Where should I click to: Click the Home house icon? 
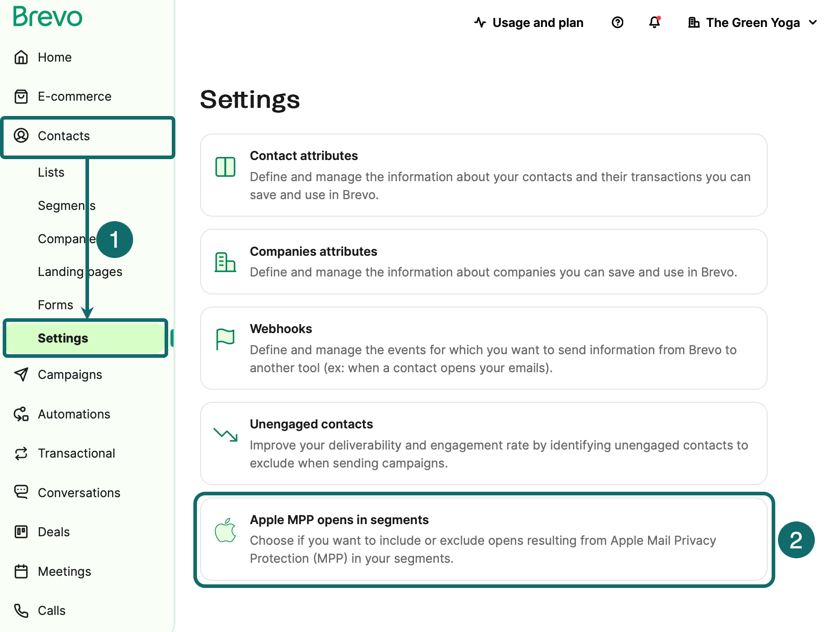click(21, 58)
